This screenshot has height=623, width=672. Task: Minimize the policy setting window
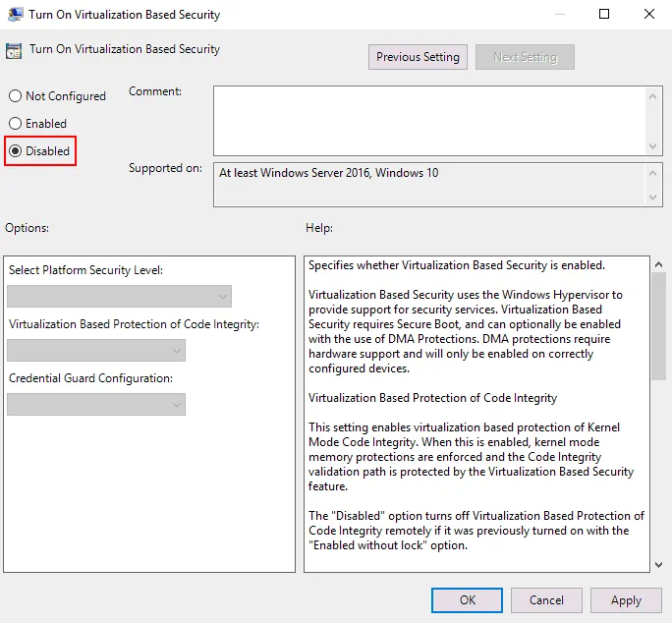click(x=559, y=15)
